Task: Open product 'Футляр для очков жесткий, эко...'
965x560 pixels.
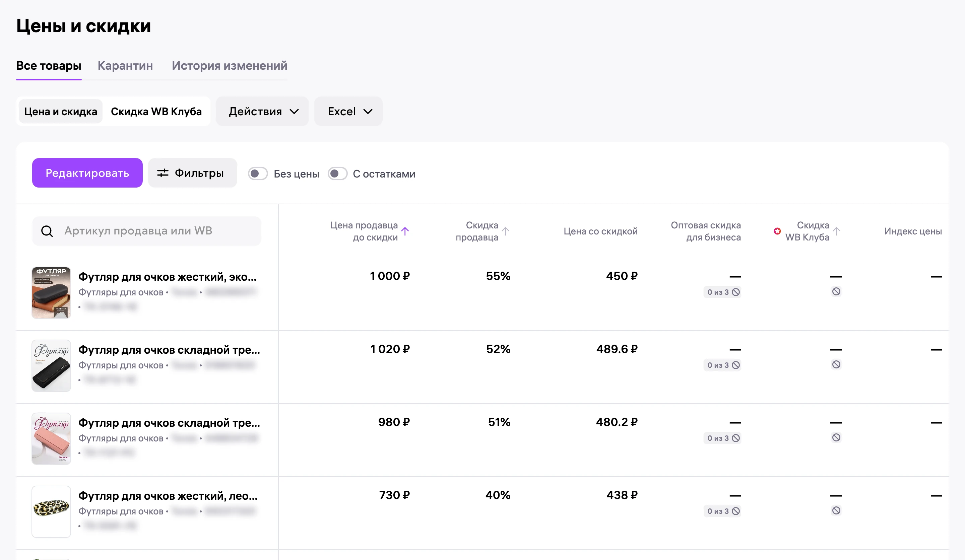Action: tap(167, 277)
